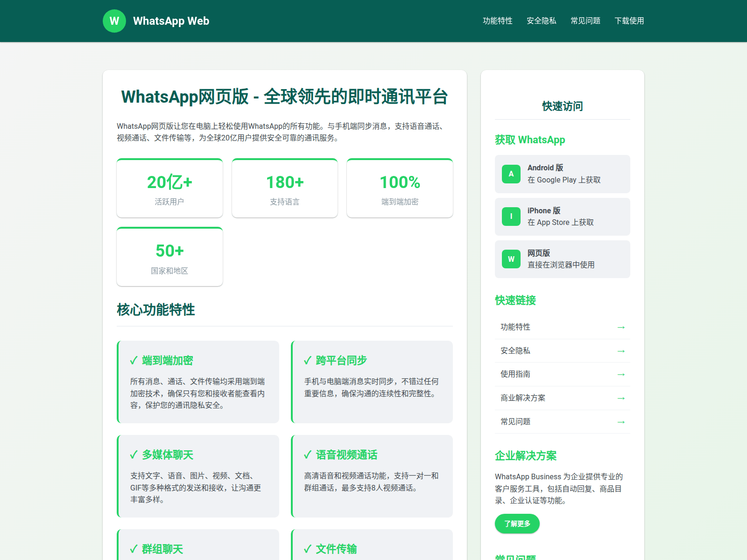Screen dimensions: 747x560
Task: Click checkmark icon beside 语音视频通话
Action: (308, 455)
